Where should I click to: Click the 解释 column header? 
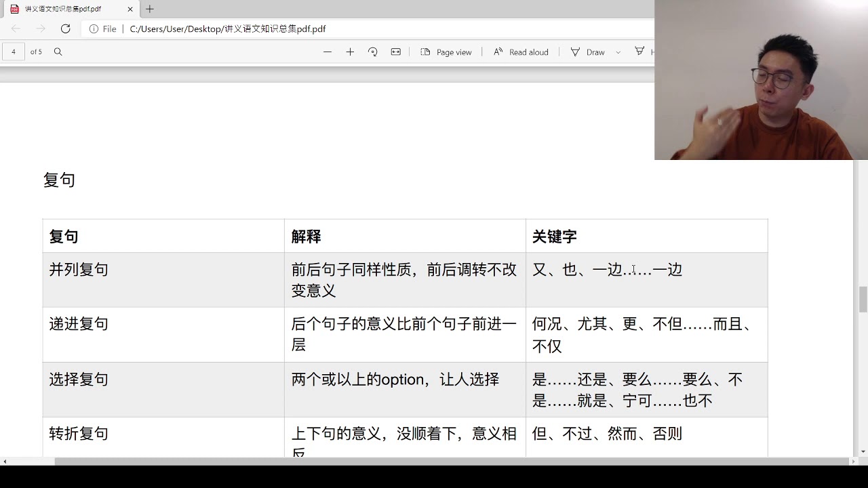(306, 237)
